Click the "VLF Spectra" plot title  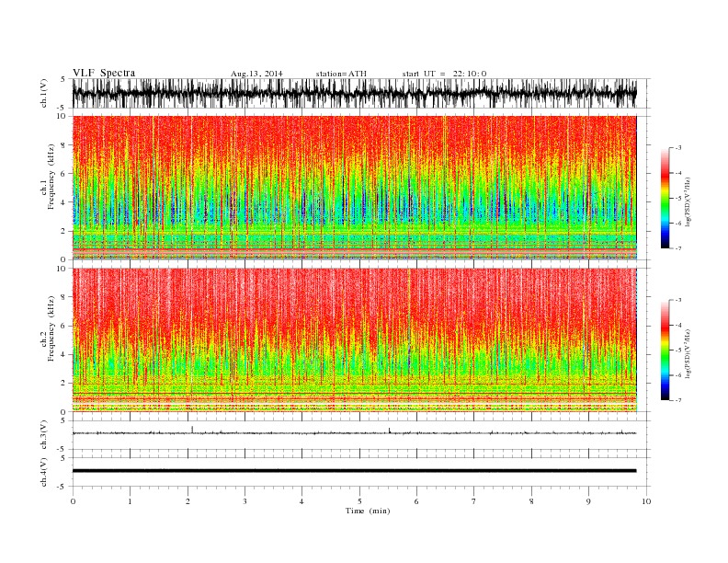(x=104, y=73)
